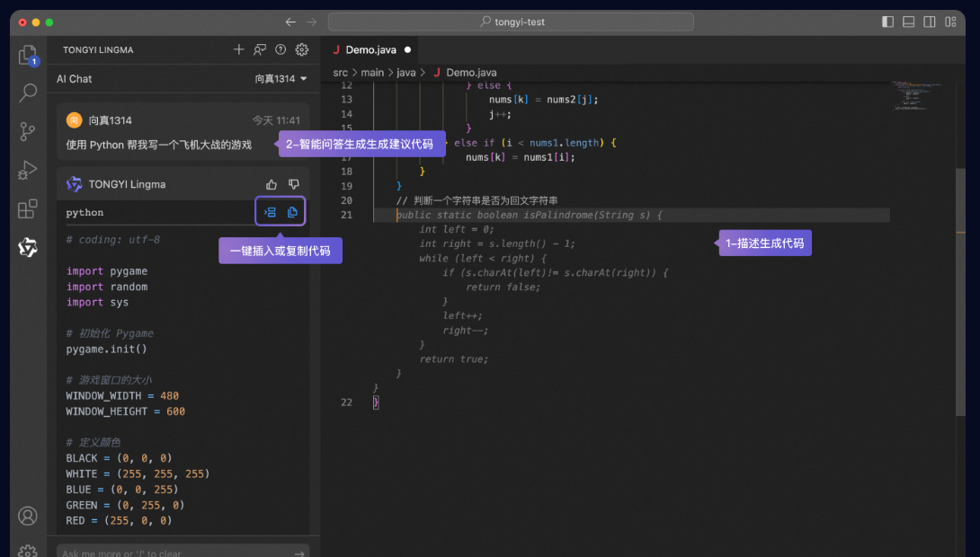This screenshot has height=557, width=980.
Task: Toggle the bottom panel layout
Action: pyautogui.click(x=909, y=22)
